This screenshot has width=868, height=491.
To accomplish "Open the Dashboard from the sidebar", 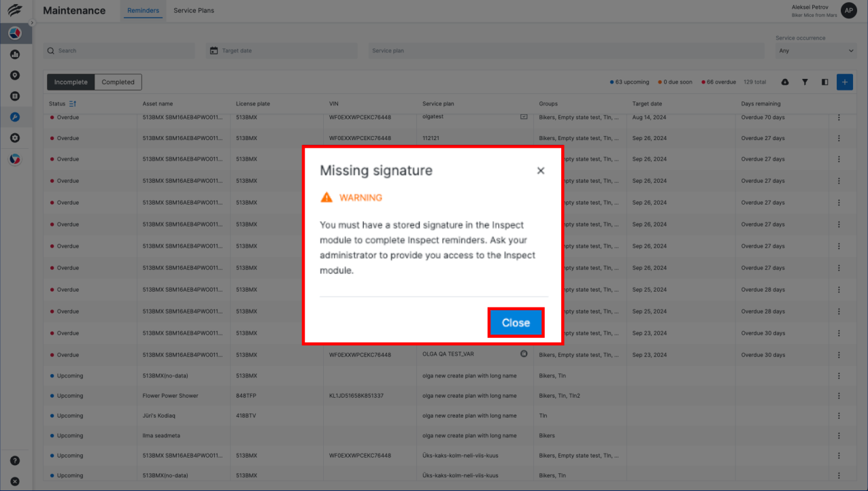I will pos(14,33).
